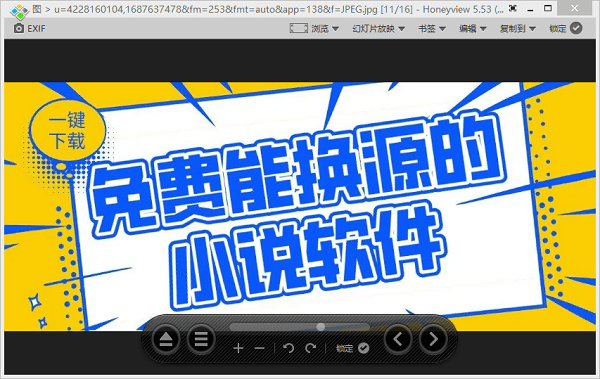Click the fit-to-window rectangle icon
Image resolution: width=600 pixels, height=379 pixels.
coord(298,28)
